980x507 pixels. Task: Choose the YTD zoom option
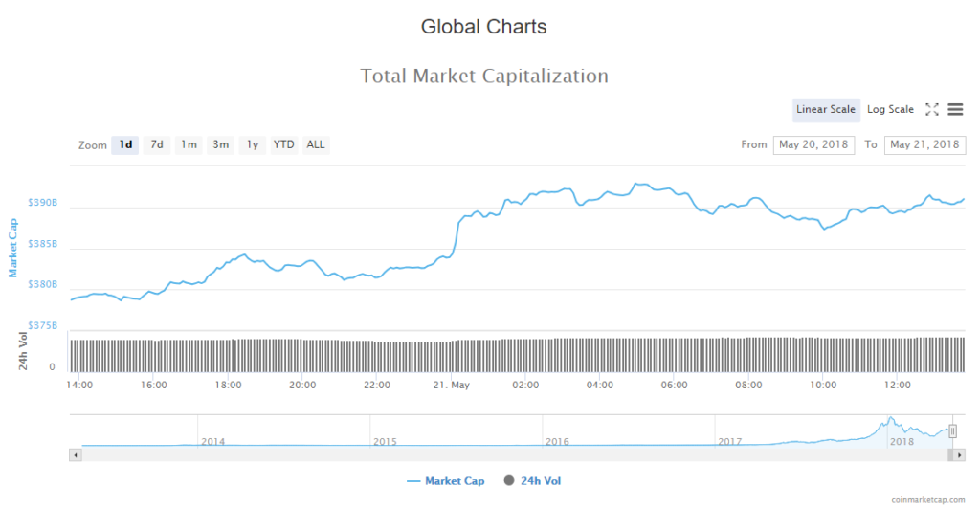[283, 145]
